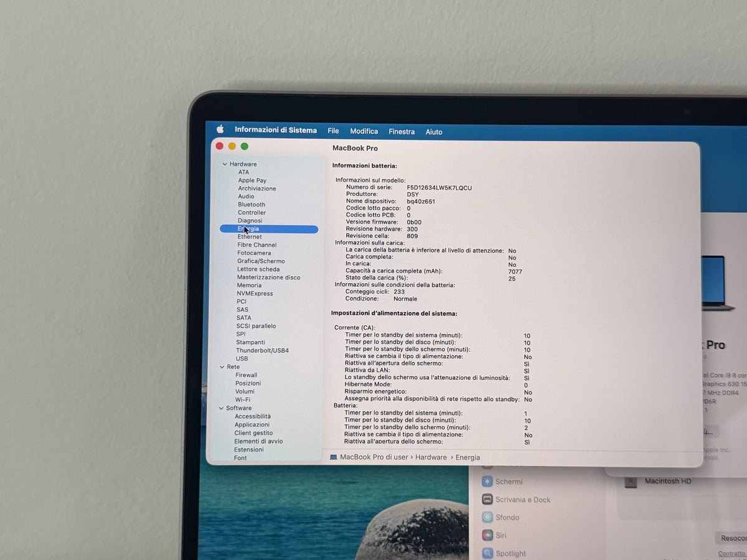Collapse the Software section
The width and height of the screenshot is (747, 560).
click(220, 408)
